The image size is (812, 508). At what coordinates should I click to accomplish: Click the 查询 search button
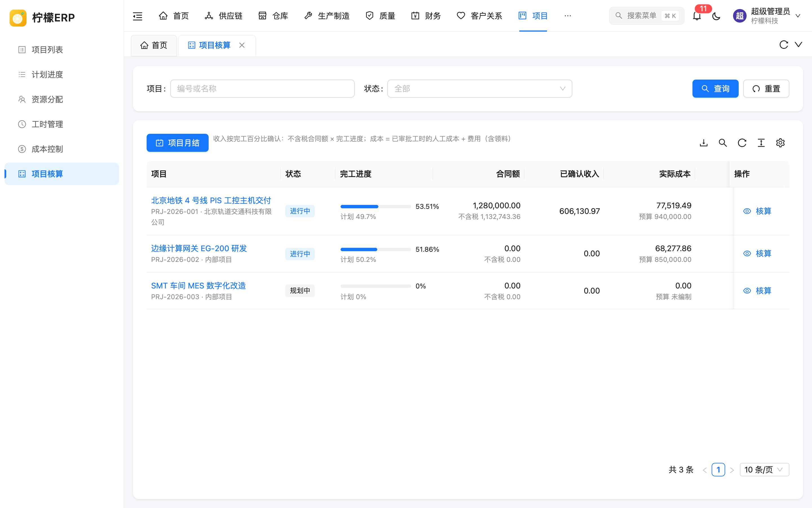[715, 89]
